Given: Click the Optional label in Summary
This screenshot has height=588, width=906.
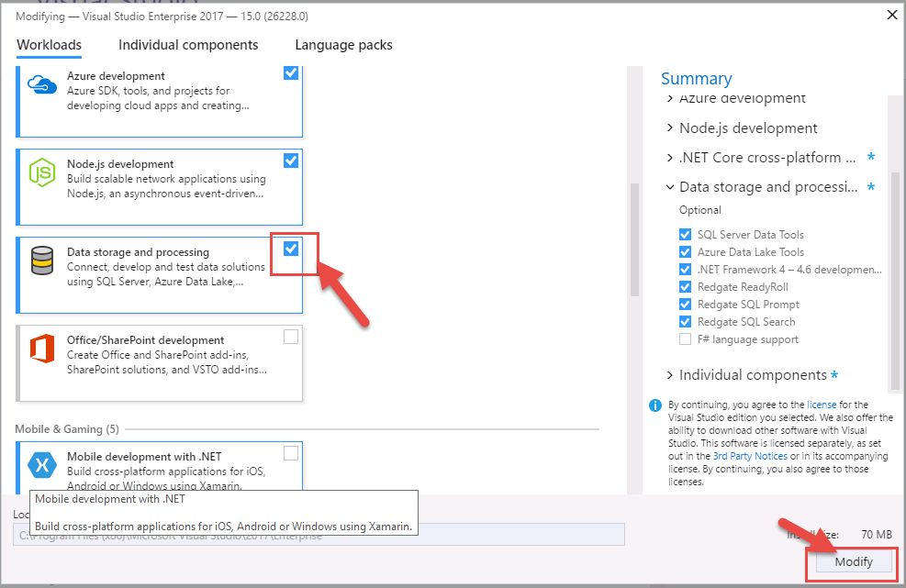Looking at the screenshot, I should 700,210.
